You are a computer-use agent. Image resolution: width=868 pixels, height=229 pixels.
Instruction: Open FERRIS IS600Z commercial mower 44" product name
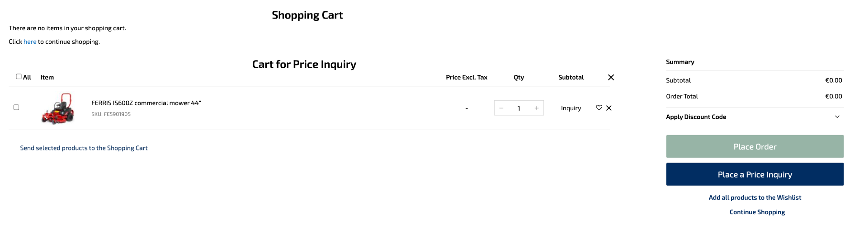tap(146, 103)
